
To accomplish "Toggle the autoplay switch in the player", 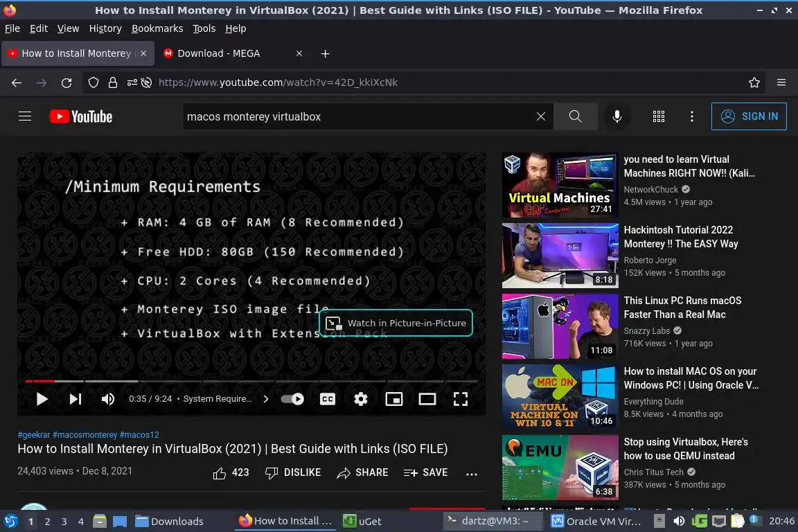I will click(292, 399).
